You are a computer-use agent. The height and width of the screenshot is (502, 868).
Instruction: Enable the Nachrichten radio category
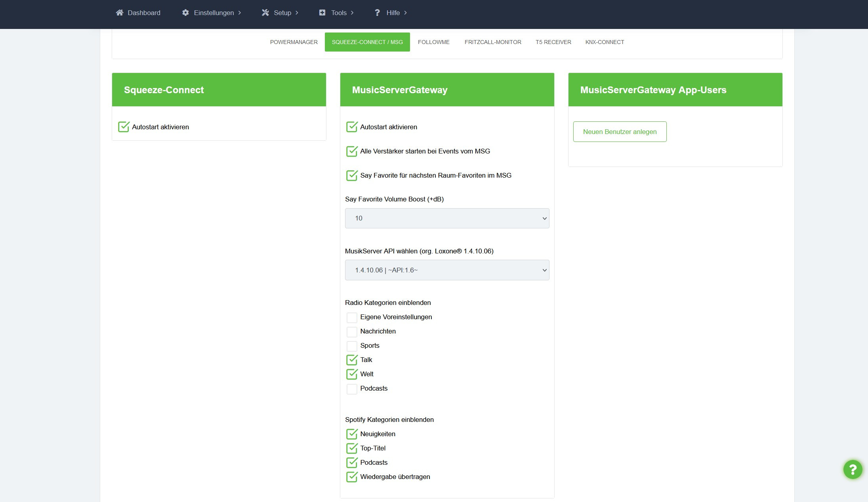coord(352,331)
